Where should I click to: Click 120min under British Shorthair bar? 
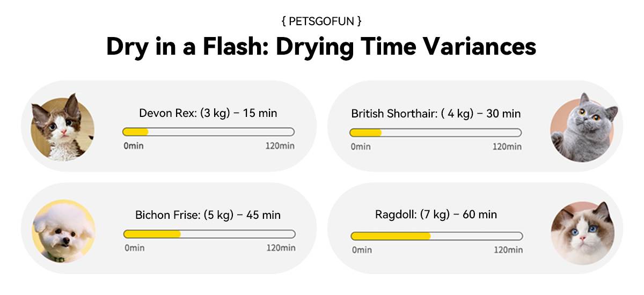(507, 146)
